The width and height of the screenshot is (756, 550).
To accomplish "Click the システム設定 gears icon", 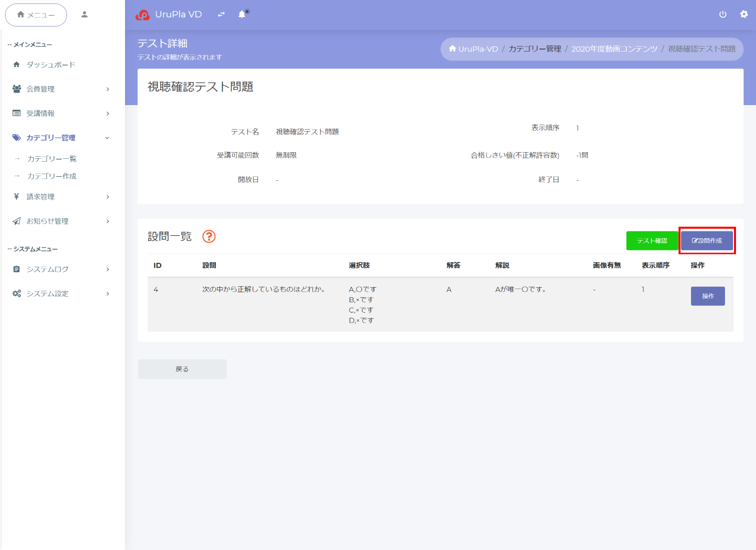I will (16, 294).
